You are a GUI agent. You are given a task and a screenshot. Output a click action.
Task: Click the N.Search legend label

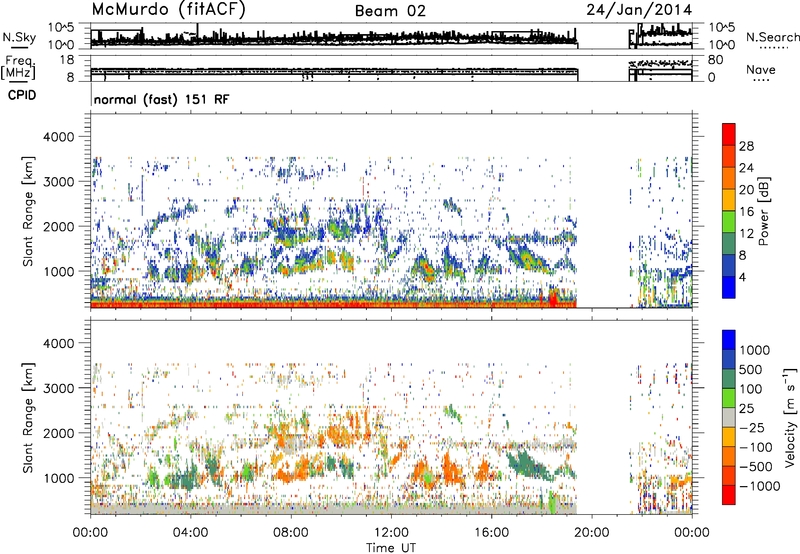tap(772, 37)
